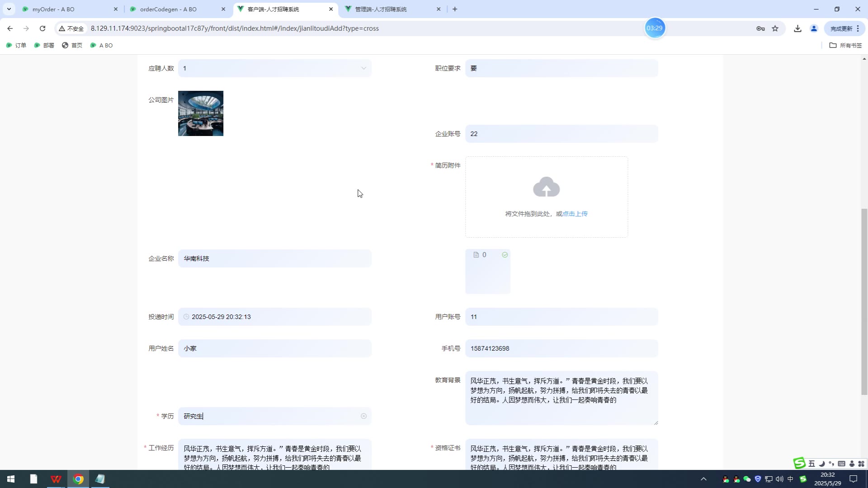Click the password key icon
This screenshot has width=868, height=488.
coord(760,28)
